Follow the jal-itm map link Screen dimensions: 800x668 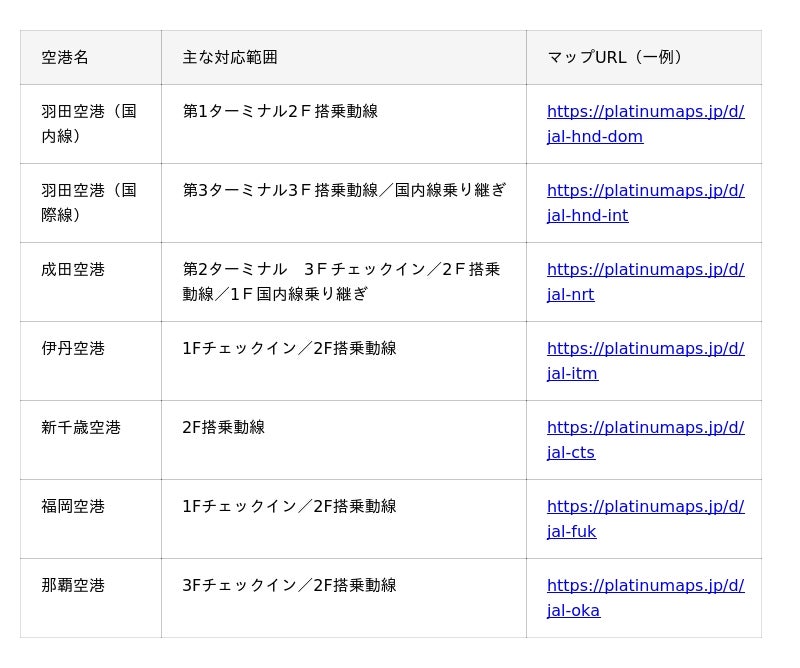pyautogui.click(x=645, y=361)
